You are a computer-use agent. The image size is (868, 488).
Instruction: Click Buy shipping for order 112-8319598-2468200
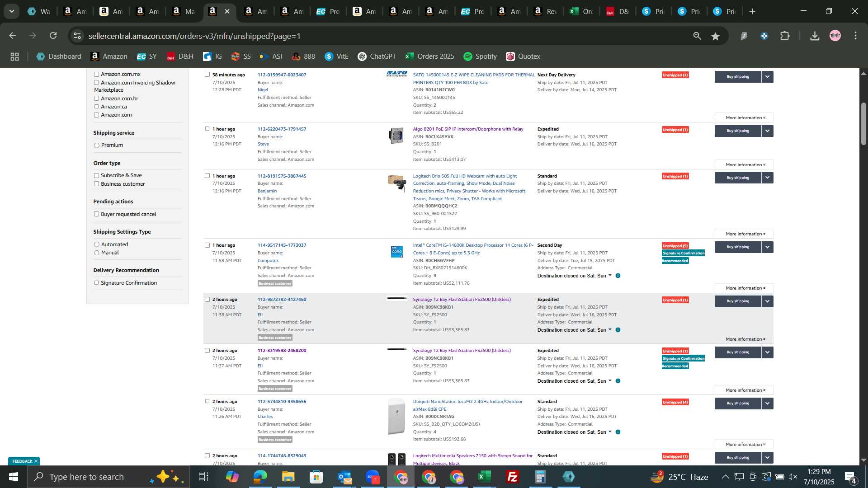738,352
